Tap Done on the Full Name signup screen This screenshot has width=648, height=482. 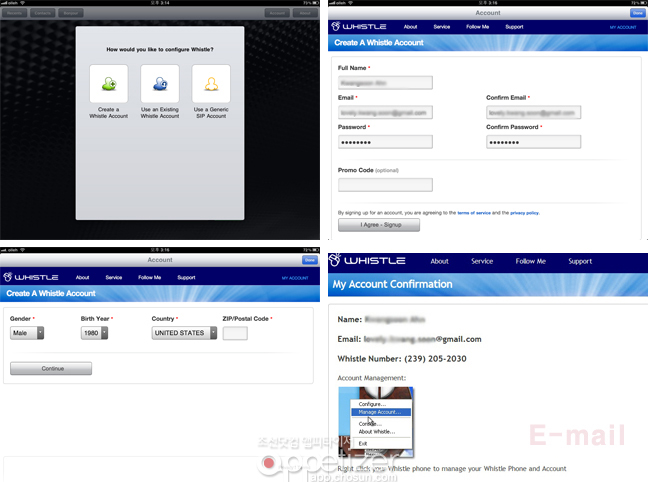[638, 13]
